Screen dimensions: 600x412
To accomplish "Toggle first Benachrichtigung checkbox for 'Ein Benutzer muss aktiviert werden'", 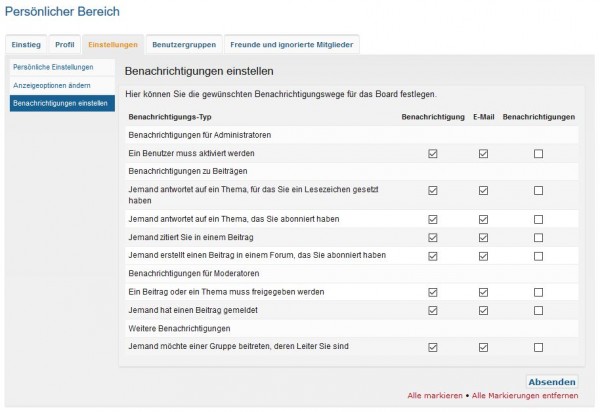I will pyautogui.click(x=433, y=154).
